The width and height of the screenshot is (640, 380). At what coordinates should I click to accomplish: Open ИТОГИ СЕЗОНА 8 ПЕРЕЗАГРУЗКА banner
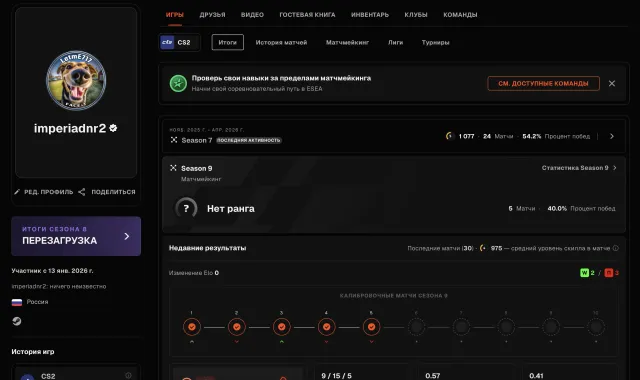76,236
